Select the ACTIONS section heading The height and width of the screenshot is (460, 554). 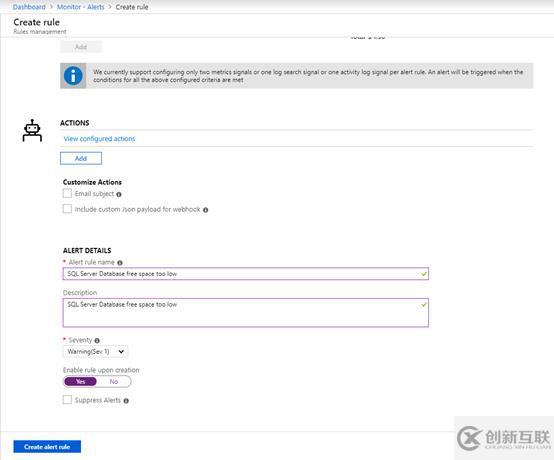pyautogui.click(x=75, y=123)
